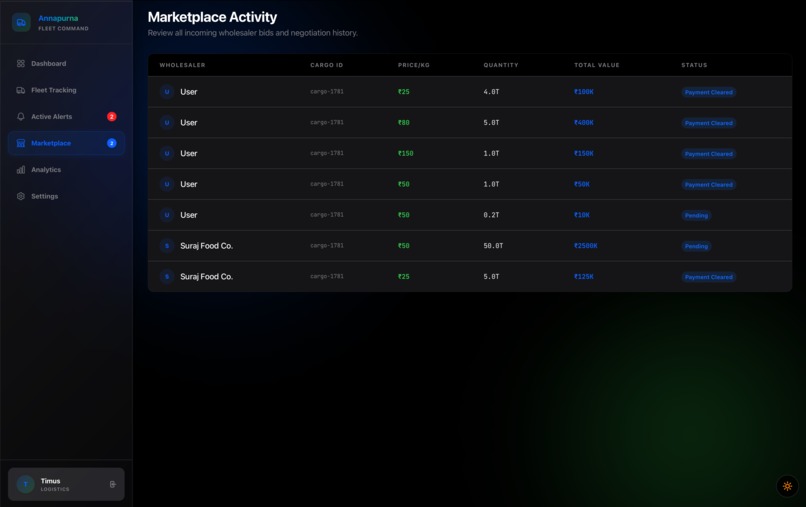Click the Timus profile avatar

[25, 484]
